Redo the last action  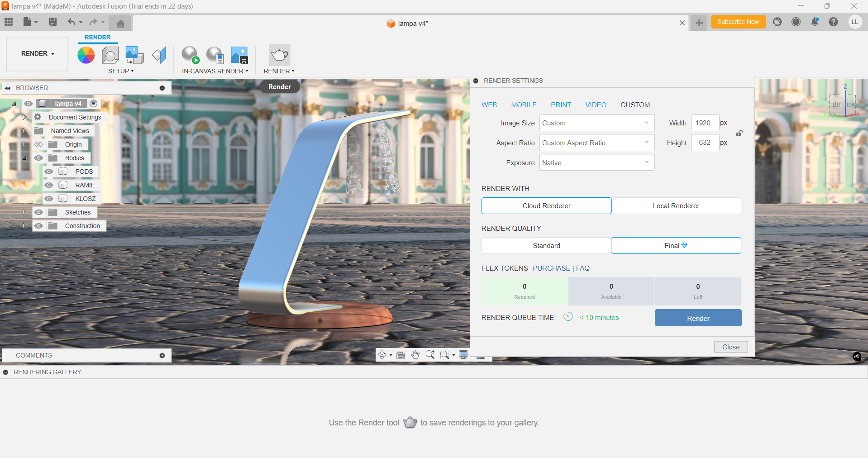point(93,22)
